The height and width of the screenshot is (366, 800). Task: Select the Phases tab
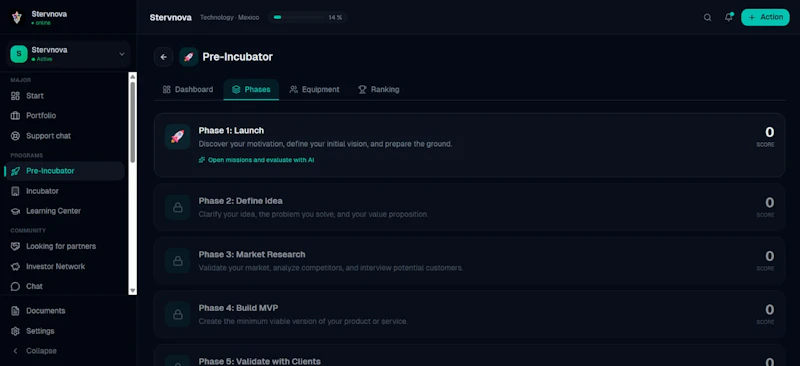tap(251, 89)
